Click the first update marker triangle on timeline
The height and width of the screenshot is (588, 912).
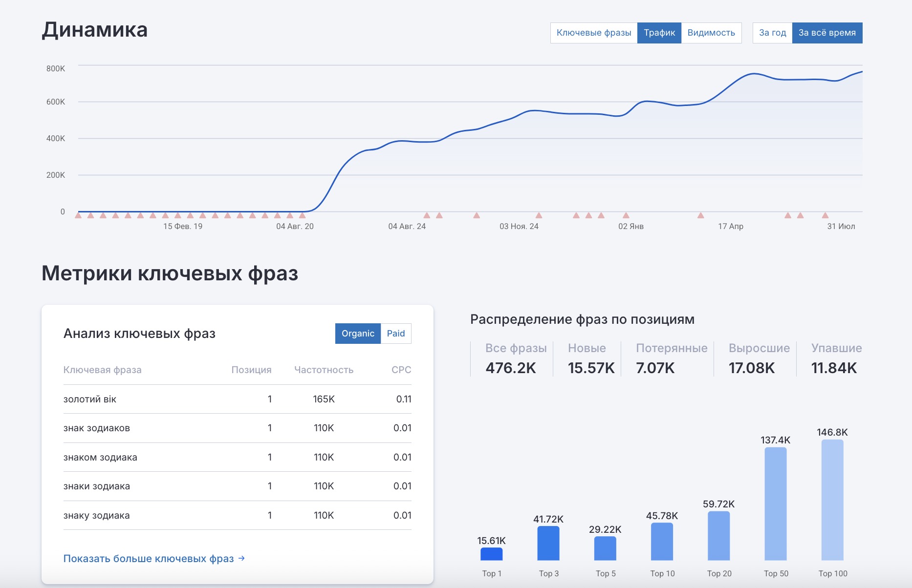(x=78, y=215)
